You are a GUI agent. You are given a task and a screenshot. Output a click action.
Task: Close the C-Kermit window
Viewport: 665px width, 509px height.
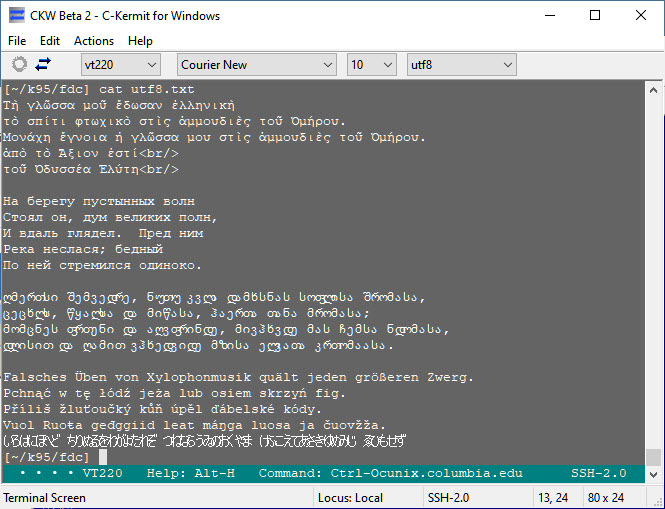click(x=640, y=16)
